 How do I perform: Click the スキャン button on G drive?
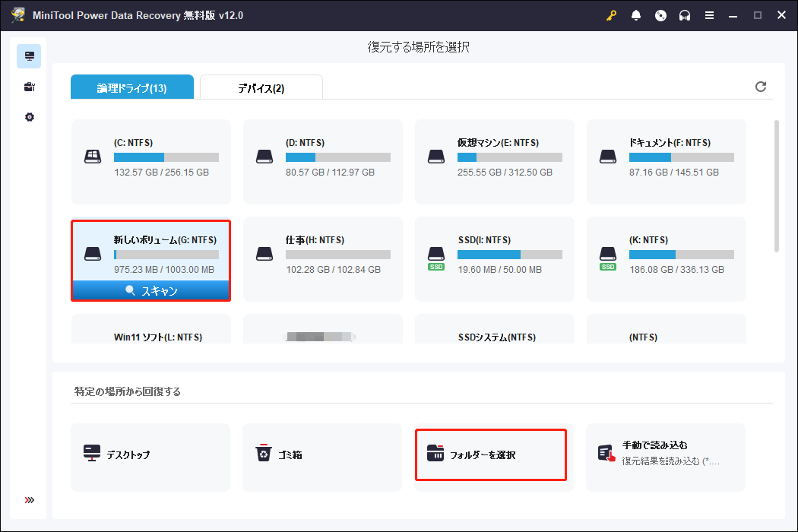[x=151, y=290]
